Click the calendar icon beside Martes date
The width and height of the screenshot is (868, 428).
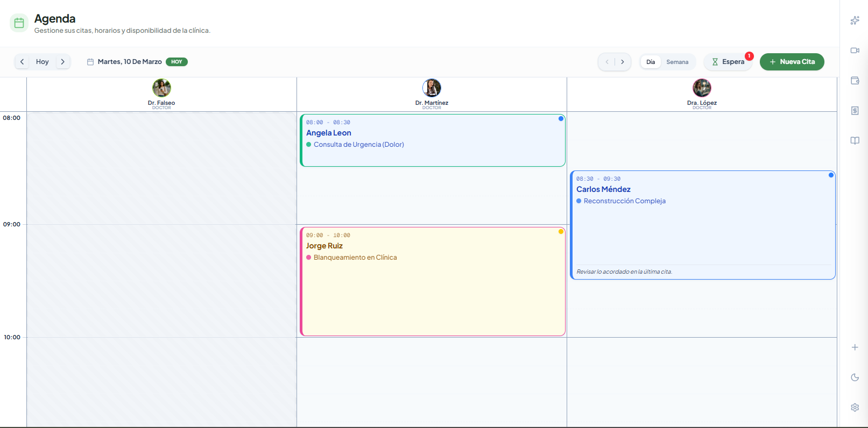[x=90, y=62]
